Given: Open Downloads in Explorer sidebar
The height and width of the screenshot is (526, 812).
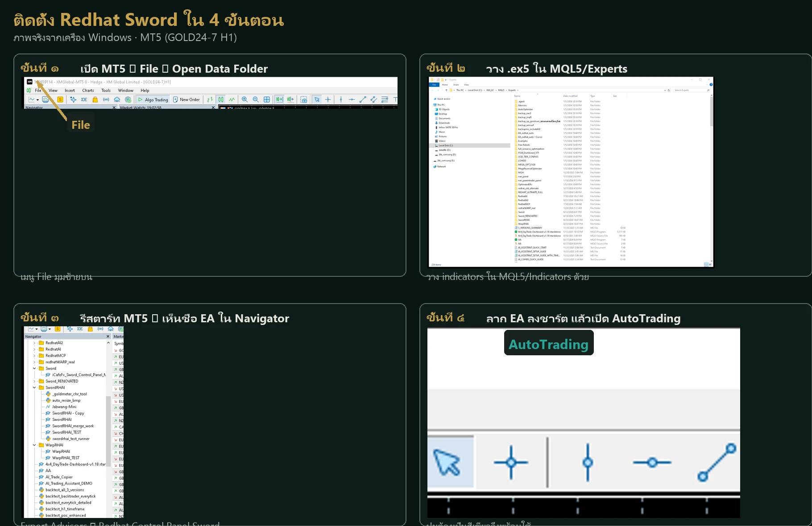Looking at the screenshot, I should [444, 123].
